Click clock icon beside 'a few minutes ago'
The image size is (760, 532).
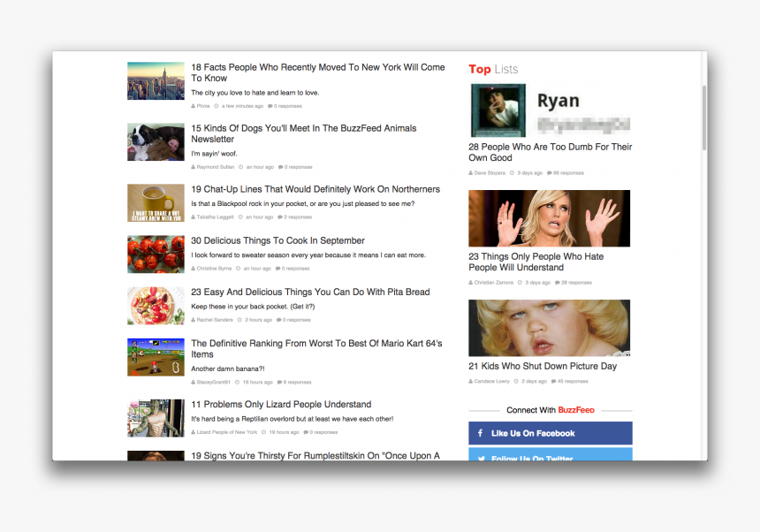coord(217,106)
